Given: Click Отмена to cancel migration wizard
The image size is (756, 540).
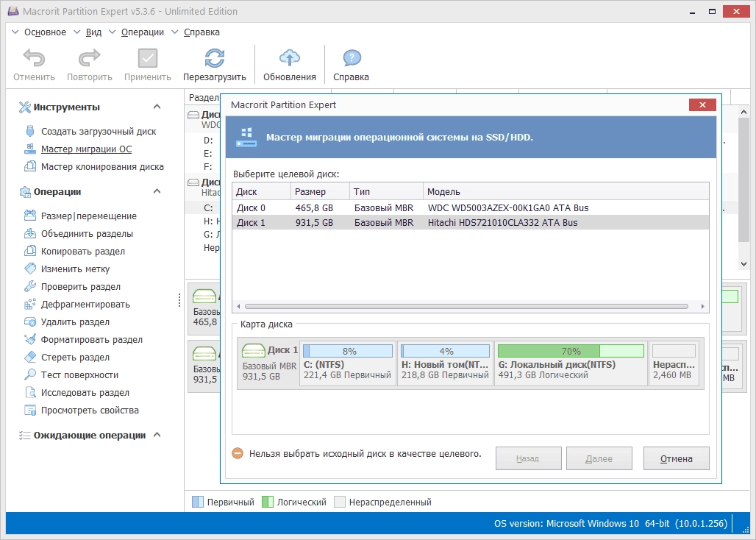Looking at the screenshot, I should [x=676, y=458].
